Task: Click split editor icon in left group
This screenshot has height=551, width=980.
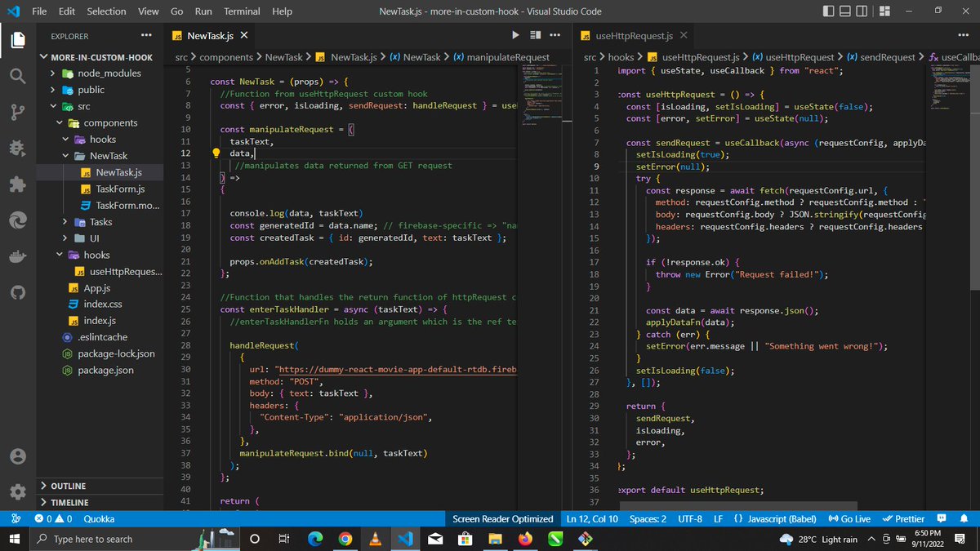Action: tap(536, 35)
